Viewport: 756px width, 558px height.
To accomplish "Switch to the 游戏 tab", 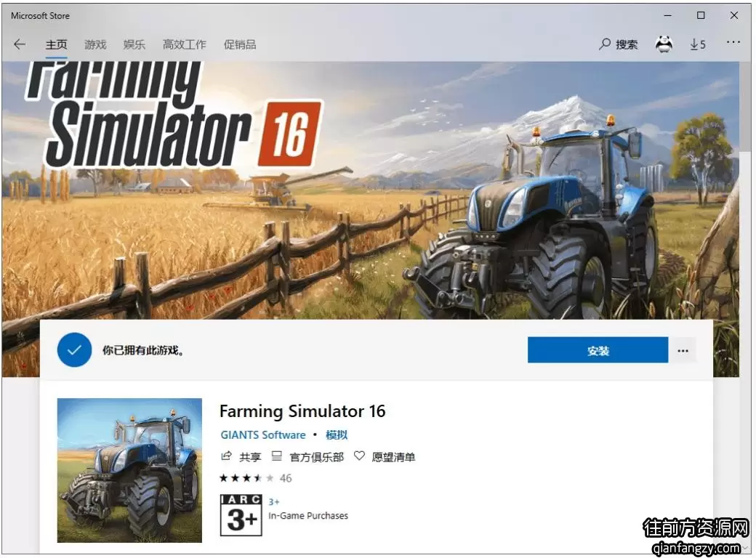I will [x=95, y=45].
